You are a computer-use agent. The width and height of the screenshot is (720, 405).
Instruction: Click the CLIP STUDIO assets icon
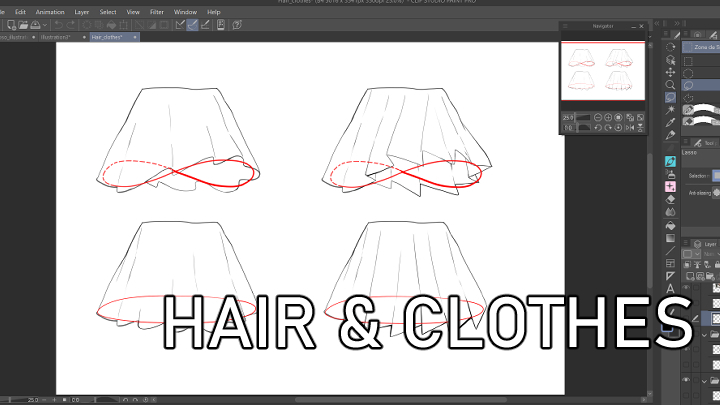point(221,25)
